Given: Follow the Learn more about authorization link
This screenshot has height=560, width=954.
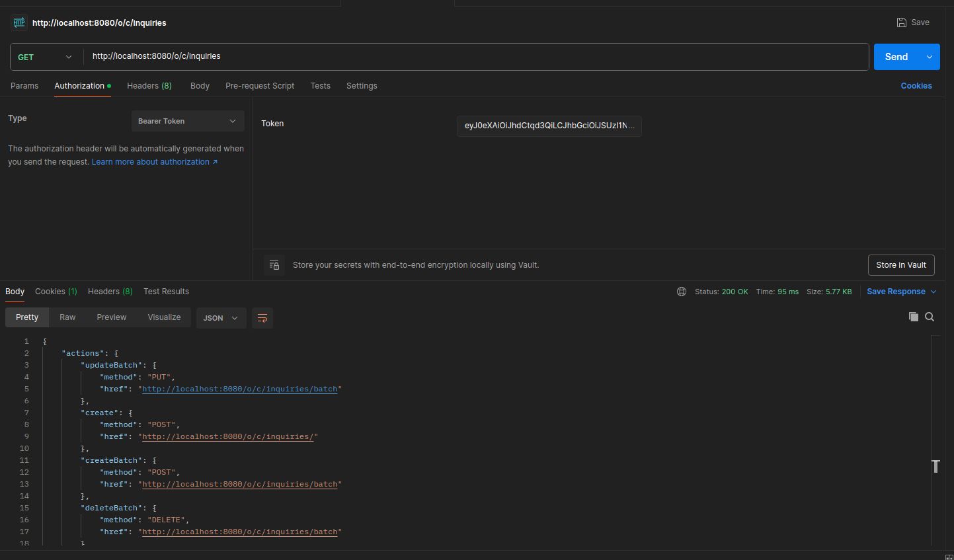Looking at the screenshot, I should tap(155, 162).
